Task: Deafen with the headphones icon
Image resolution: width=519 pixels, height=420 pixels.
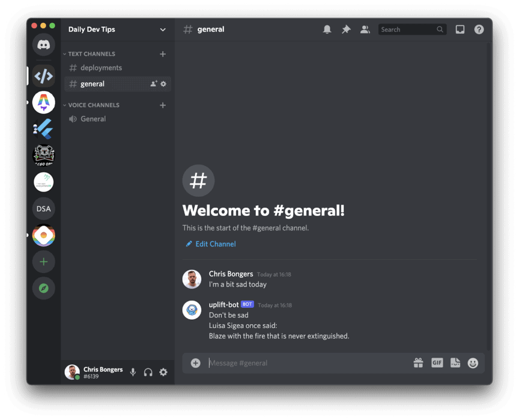Action: click(148, 372)
